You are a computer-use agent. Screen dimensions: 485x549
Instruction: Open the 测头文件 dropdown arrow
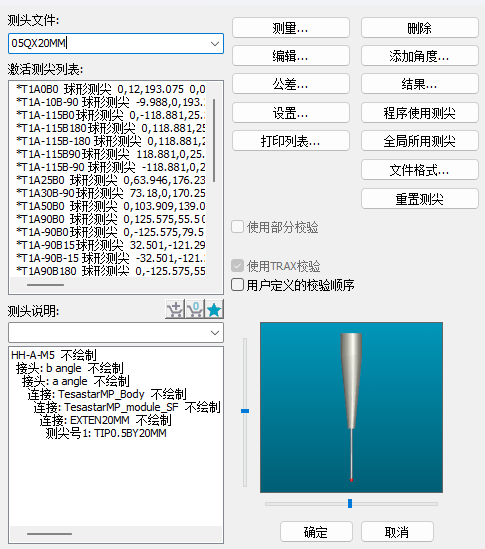click(x=215, y=43)
